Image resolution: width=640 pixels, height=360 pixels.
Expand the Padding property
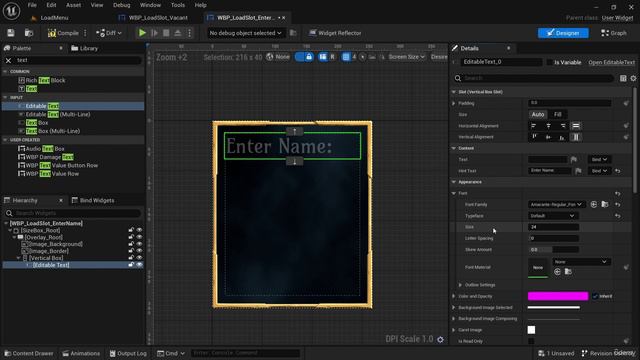pos(453,104)
